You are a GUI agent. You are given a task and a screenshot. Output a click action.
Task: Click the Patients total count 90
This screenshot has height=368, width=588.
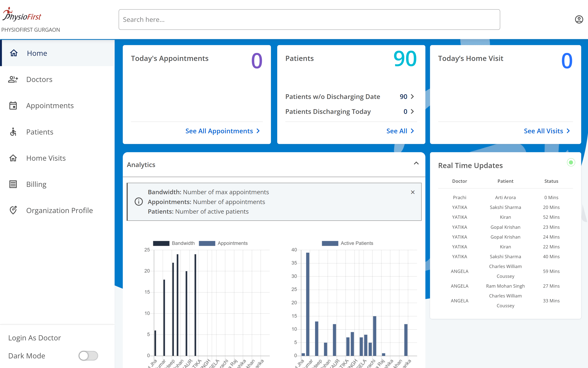coord(405,59)
